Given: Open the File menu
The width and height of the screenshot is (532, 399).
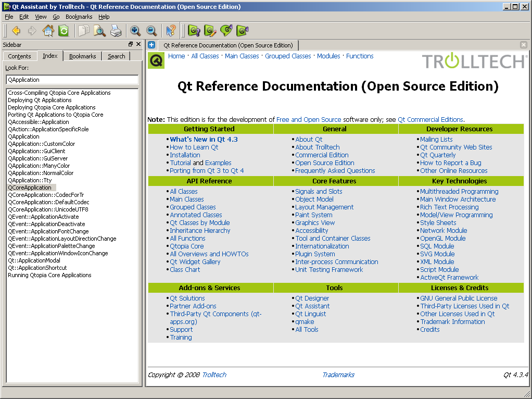Looking at the screenshot, I should pos(9,17).
